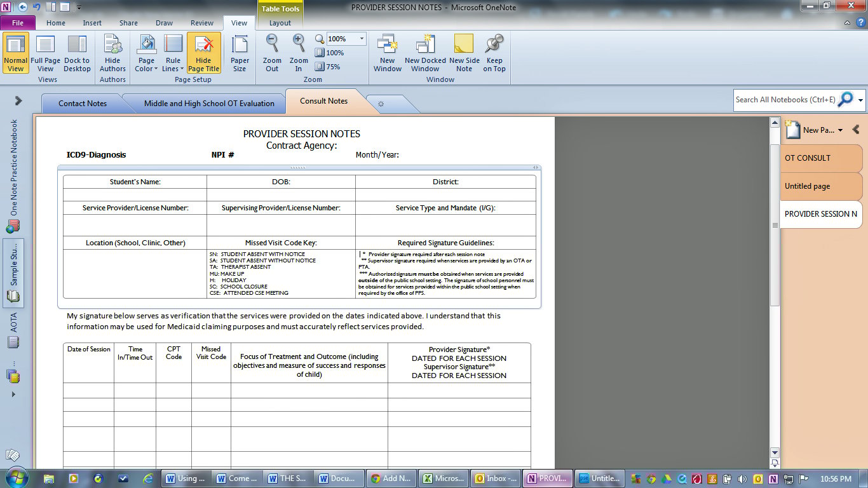Open New Docked Window
Viewport: 868px width, 488px height.
(x=425, y=53)
